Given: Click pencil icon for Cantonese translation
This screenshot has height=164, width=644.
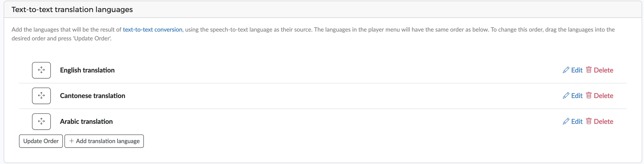Looking at the screenshot, I should tap(566, 95).
